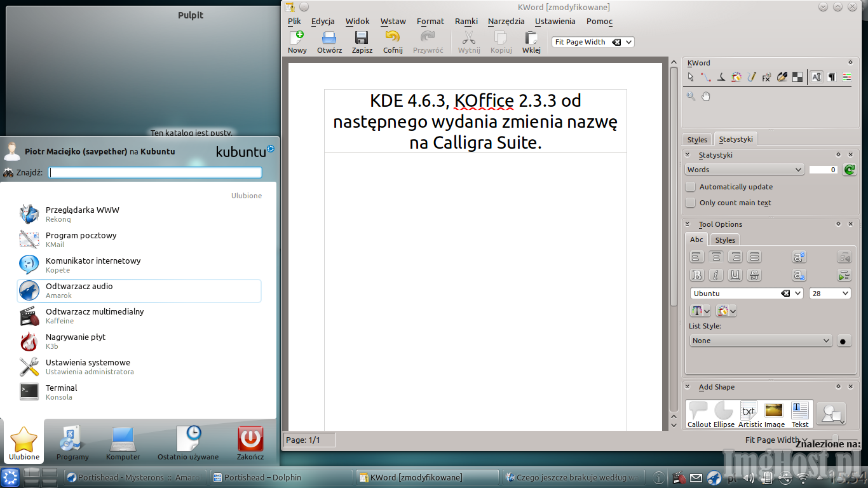Select the Callout shape
The image size is (868, 488).
click(x=698, y=414)
